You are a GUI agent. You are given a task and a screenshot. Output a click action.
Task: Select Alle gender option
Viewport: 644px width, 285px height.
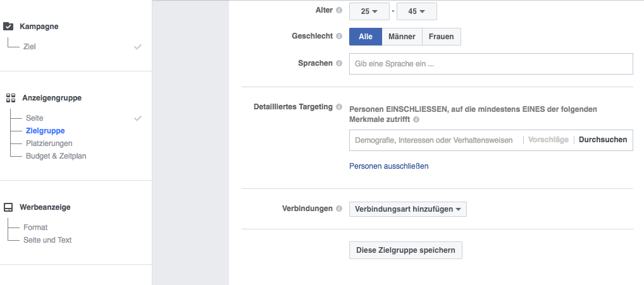[366, 37]
